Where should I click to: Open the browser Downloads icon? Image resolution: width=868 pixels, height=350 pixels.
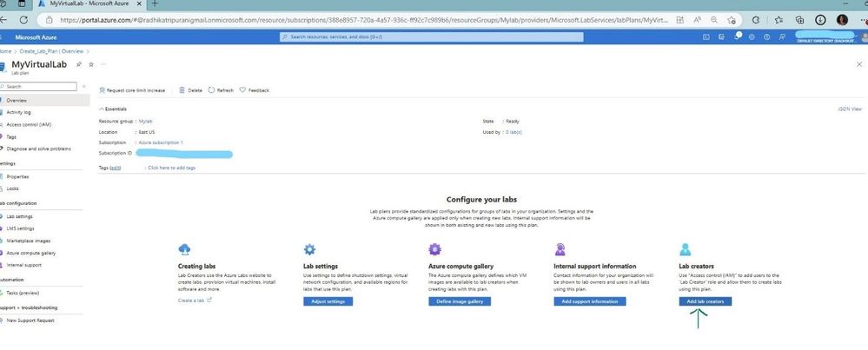click(820, 20)
